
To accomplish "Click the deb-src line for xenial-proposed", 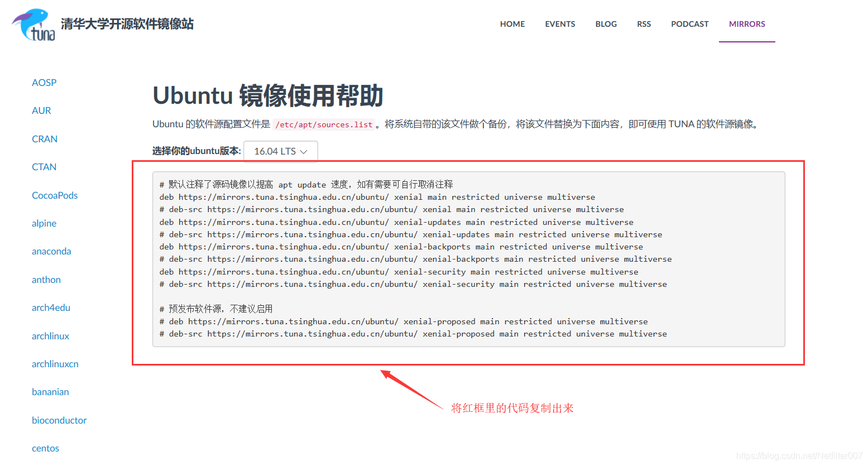I will point(413,334).
